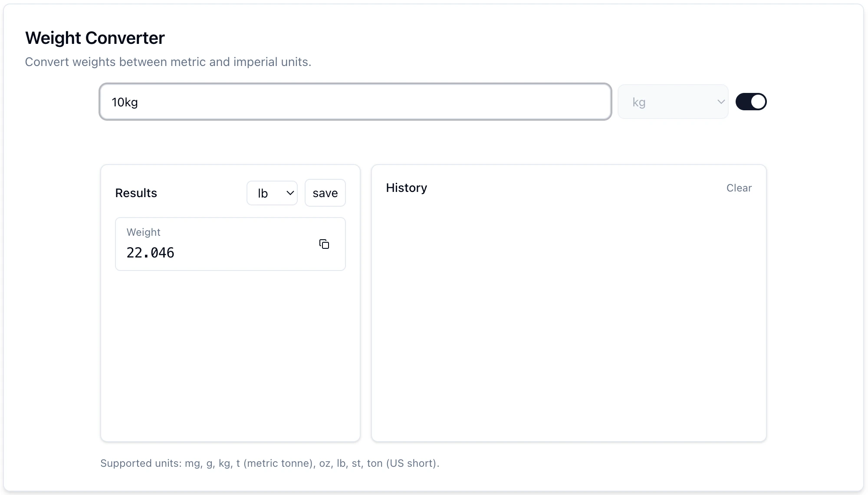Image resolution: width=868 pixels, height=495 pixels.
Task: Click the History panel heading
Action: (x=406, y=188)
